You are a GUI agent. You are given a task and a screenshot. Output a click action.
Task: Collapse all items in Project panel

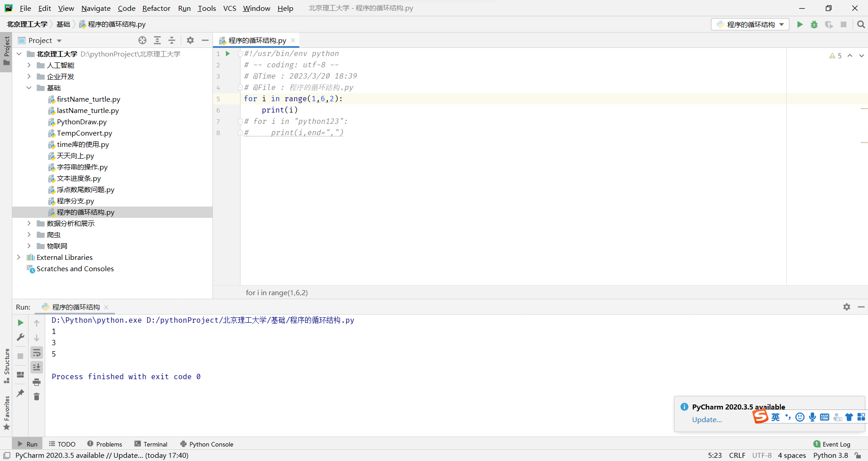[172, 40]
